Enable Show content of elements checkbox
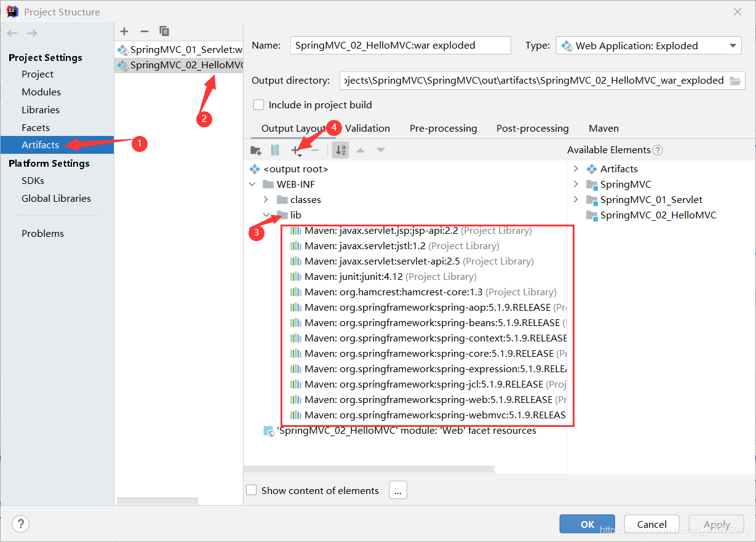 [x=252, y=490]
